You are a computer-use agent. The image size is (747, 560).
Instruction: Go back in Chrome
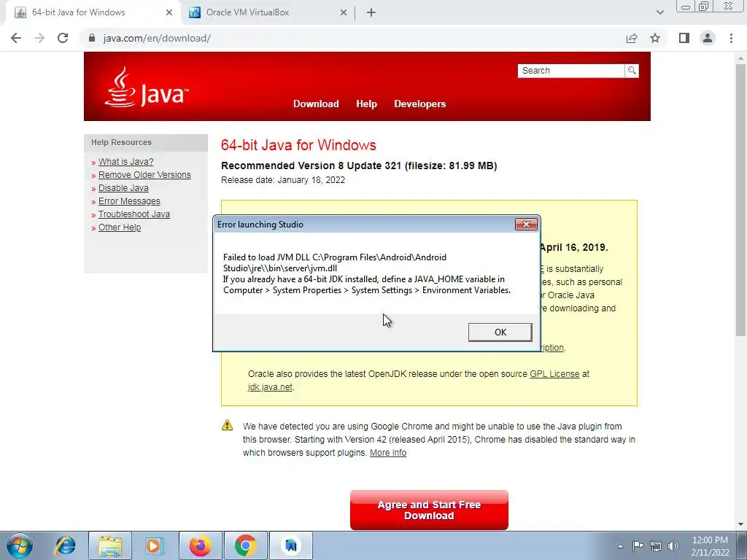pyautogui.click(x=16, y=38)
